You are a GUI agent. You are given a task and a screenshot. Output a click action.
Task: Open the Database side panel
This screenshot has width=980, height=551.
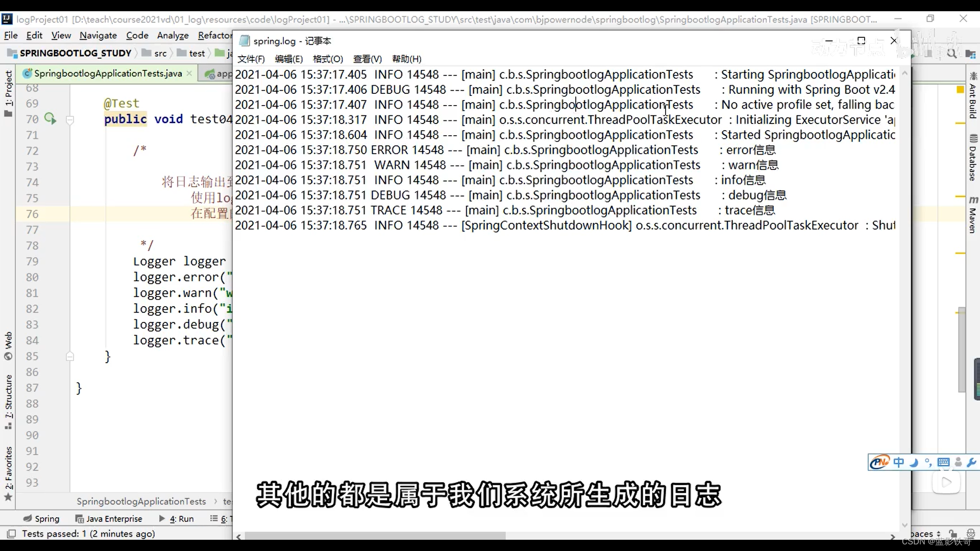(973, 157)
